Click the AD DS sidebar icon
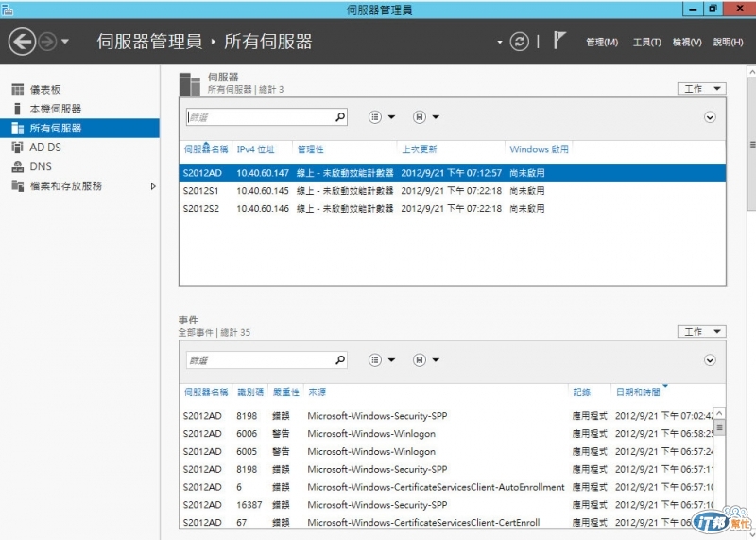Viewport: 756px width, 540px height. click(x=17, y=148)
